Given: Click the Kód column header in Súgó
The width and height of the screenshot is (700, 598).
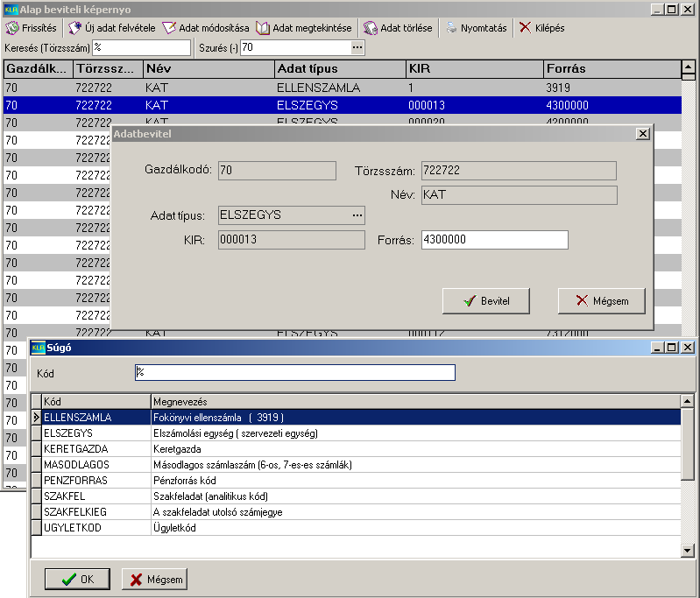Looking at the screenshot, I should 96,402.
